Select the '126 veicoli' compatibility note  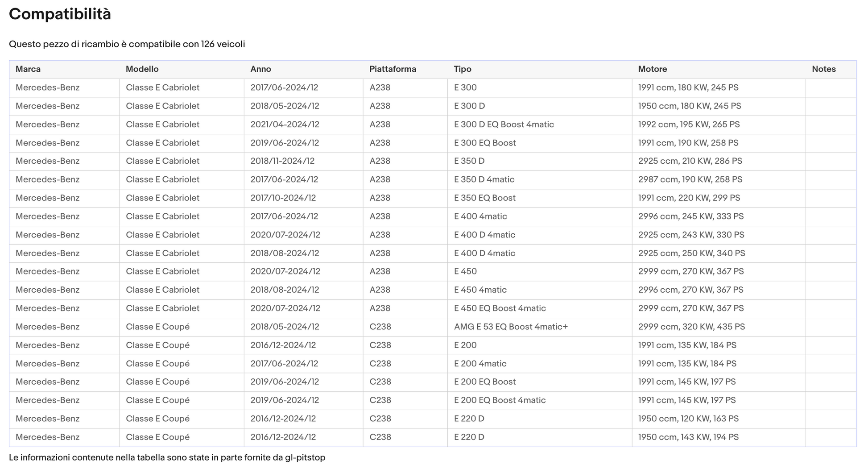[127, 44]
